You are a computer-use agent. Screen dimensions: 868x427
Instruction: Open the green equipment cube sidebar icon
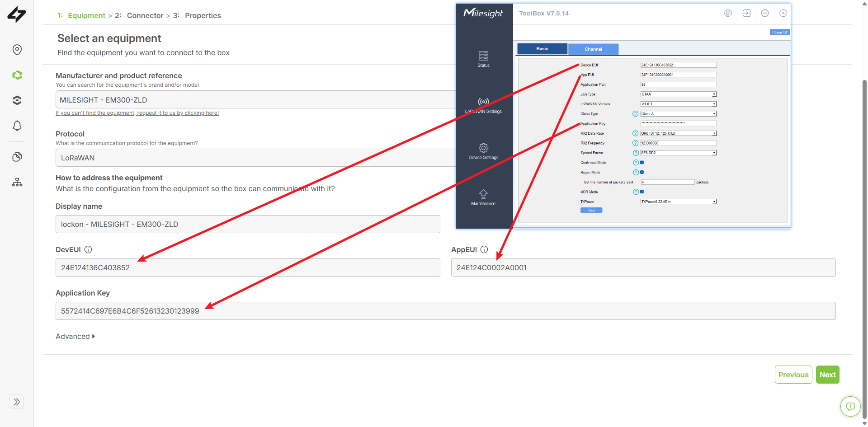(x=17, y=75)
